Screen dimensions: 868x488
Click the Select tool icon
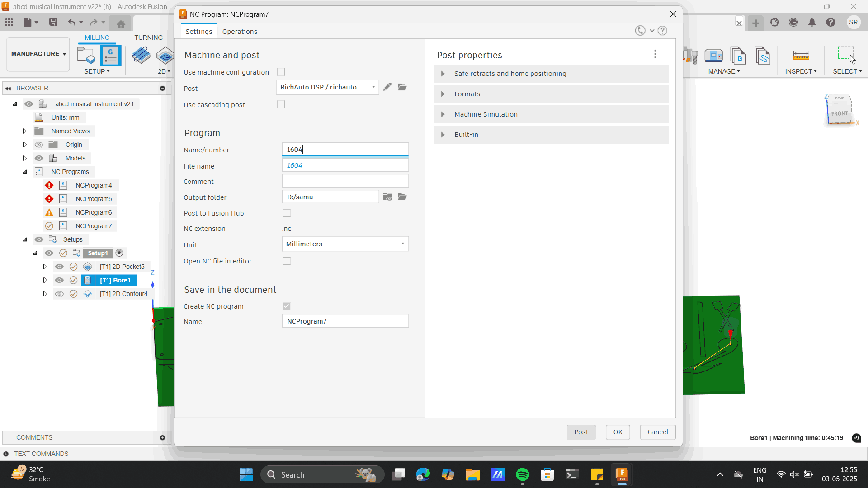pos(846,55)
